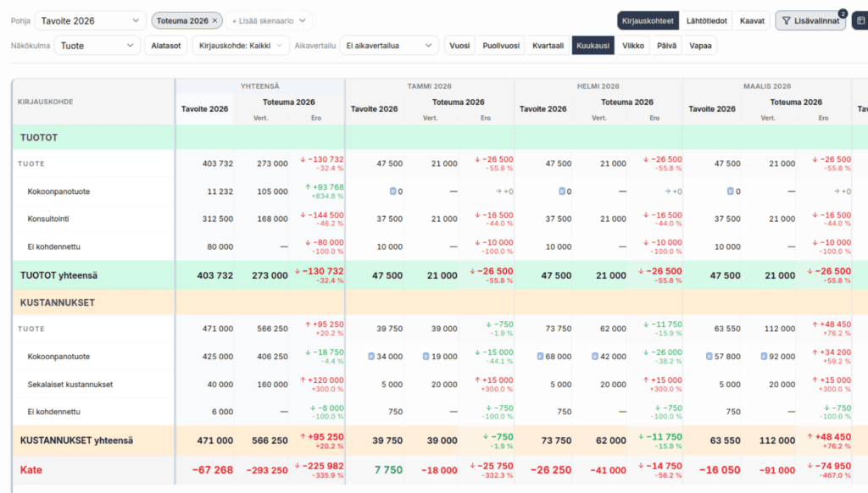Open the Lähtötiedot tab

[706, 21]
